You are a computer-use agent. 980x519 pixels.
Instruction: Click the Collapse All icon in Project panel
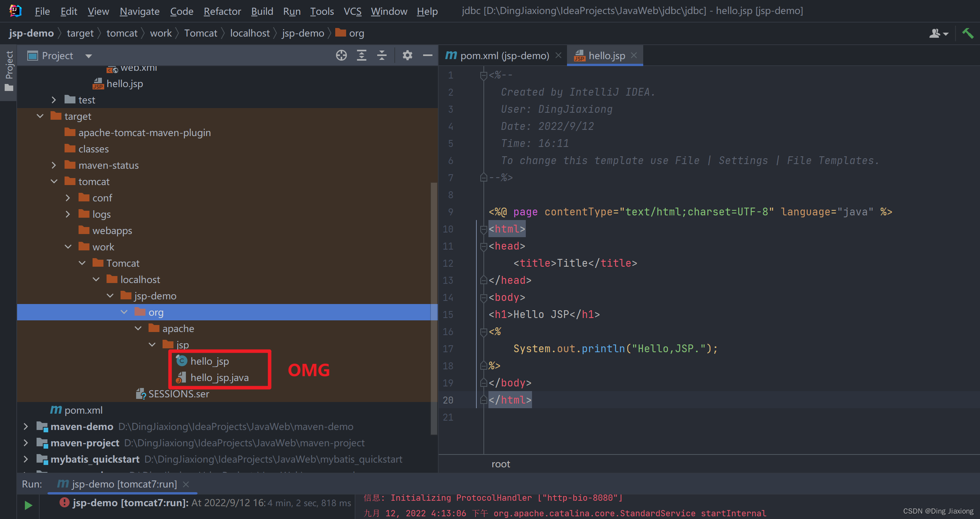pyautogui.click(x=382, y=55)
